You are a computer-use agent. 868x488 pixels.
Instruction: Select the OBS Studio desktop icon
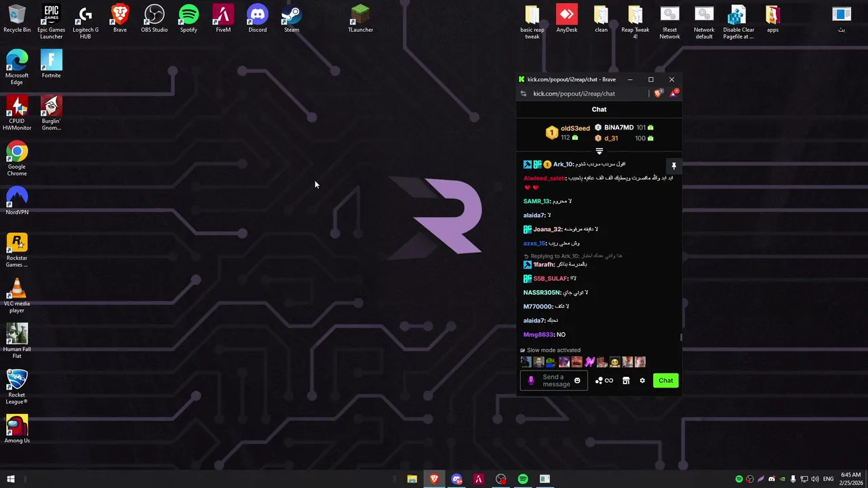click(154, 19)
